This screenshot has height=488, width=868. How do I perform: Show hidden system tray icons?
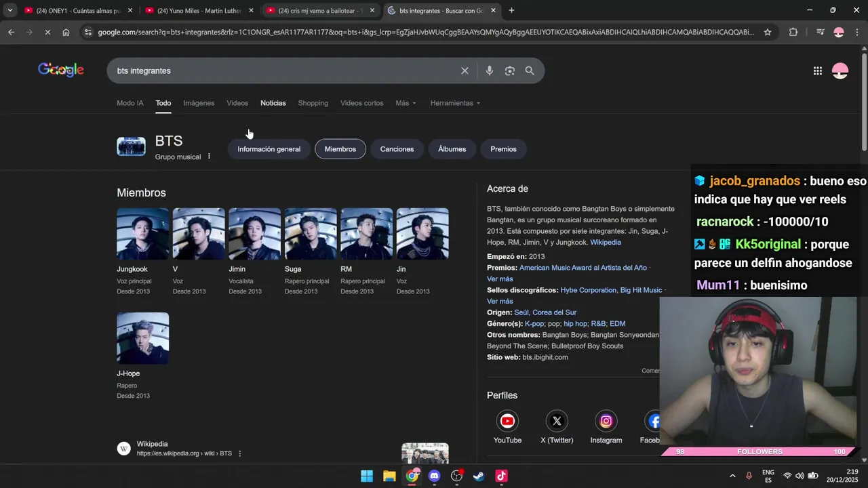pyautogui.click(x=732, y=476)
